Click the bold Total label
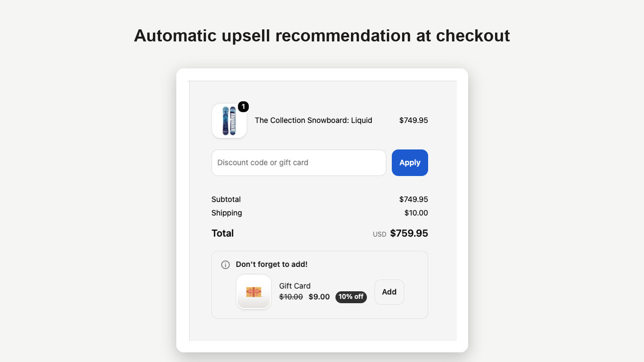Screen dimensions: 644x362 [x=223, y=233]
